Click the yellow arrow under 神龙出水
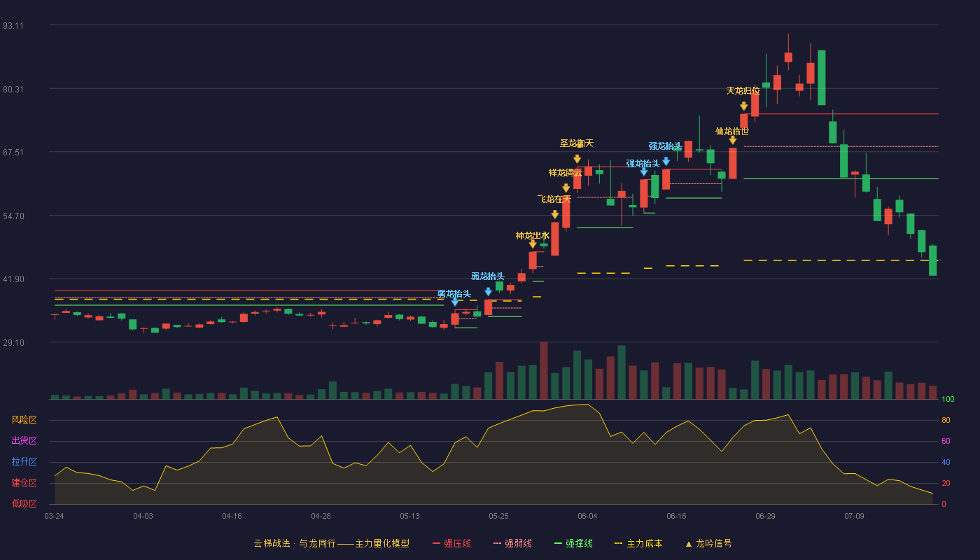Screen dimensions: 980x560 coord(533,244)
